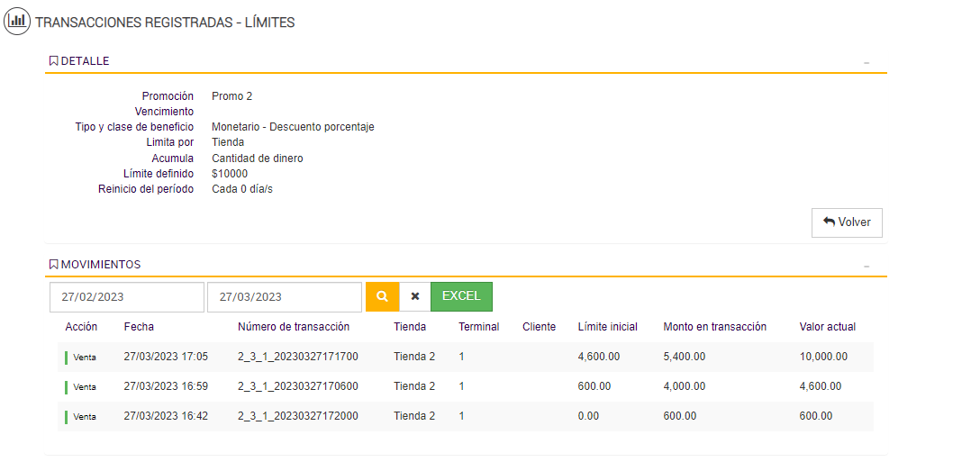Select transaction 2_3_1_20230327171700 row

297,357
